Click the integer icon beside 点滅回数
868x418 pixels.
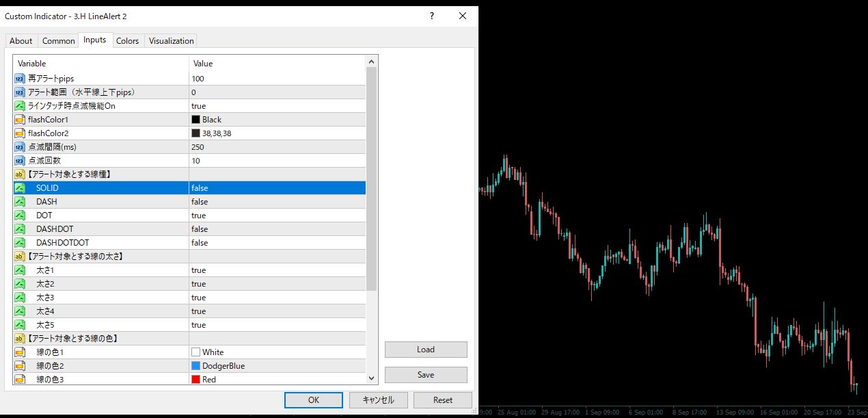point(20,161)
